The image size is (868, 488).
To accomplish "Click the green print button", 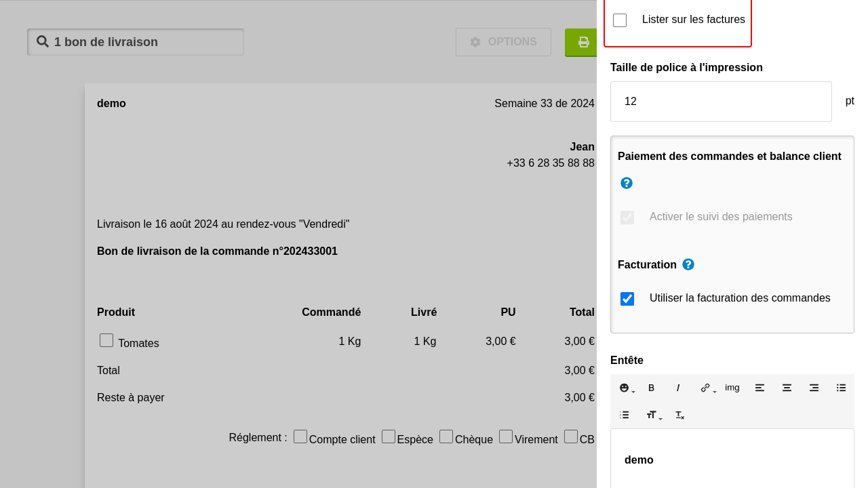I will [x=582, y=42].
